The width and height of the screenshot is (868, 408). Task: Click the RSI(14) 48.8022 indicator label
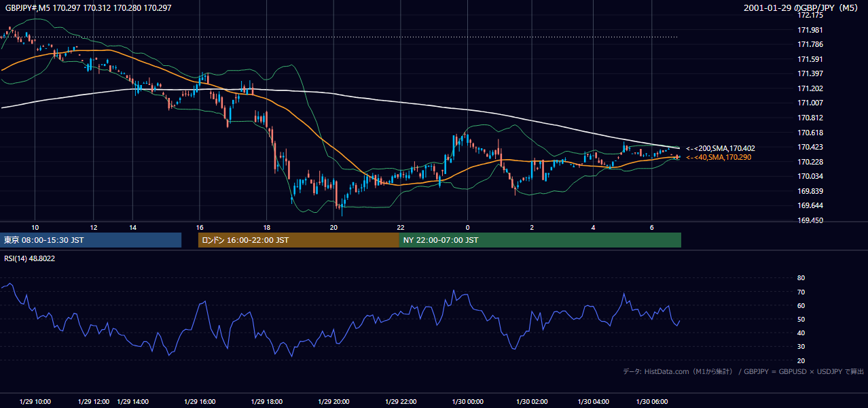pos(30,258)
